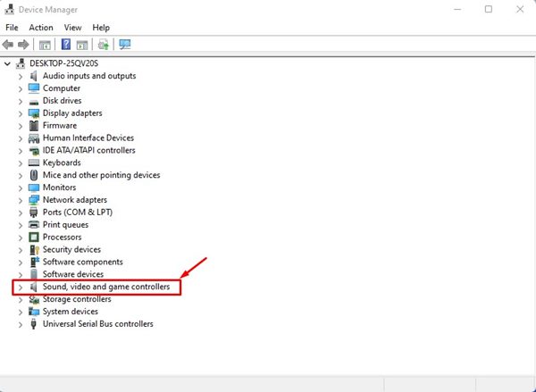
Task: Click the Mice and other pointing devices icon
Action: (34, 175)
